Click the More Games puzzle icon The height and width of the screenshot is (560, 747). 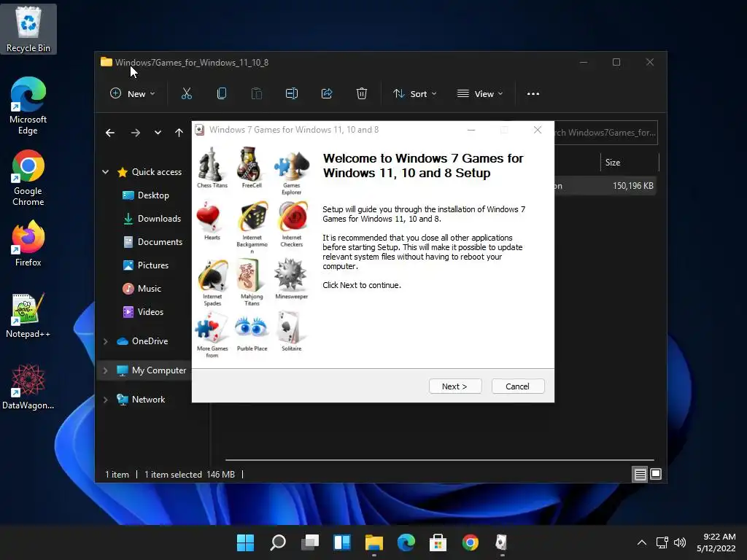point(212,327)
